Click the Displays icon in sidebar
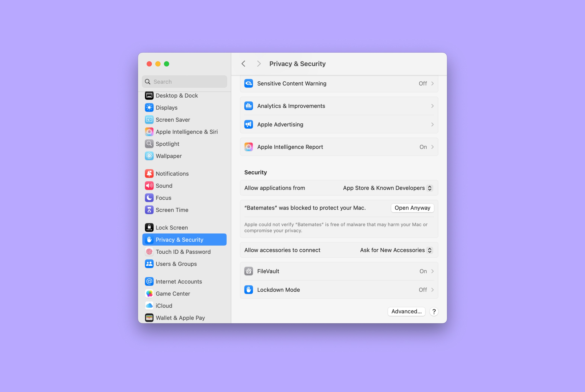Image resolution: width=585 pixels, height=392 pixels. point(149,108)
